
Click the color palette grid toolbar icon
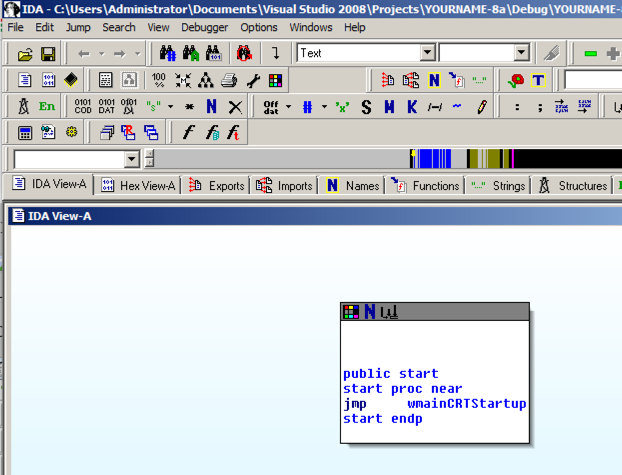[x=275, y=81]
